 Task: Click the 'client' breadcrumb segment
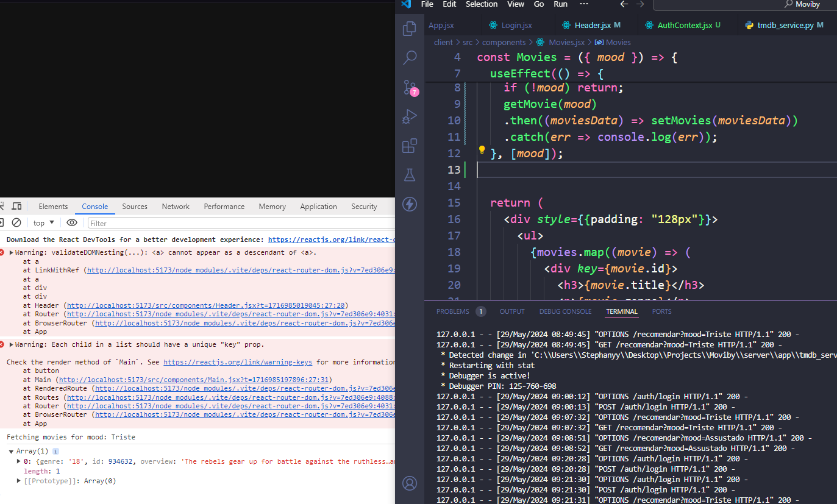tap(443, 42)
